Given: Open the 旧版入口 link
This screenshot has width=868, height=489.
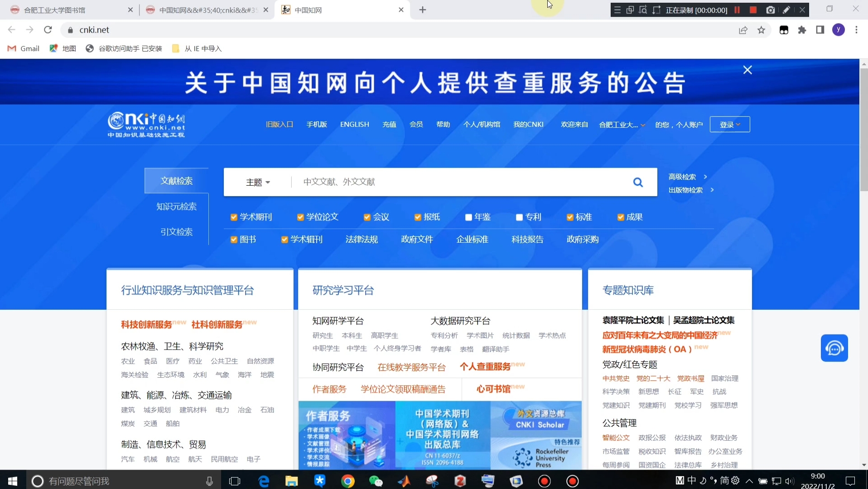Looking at the screenshot, I should click(280, 125).
